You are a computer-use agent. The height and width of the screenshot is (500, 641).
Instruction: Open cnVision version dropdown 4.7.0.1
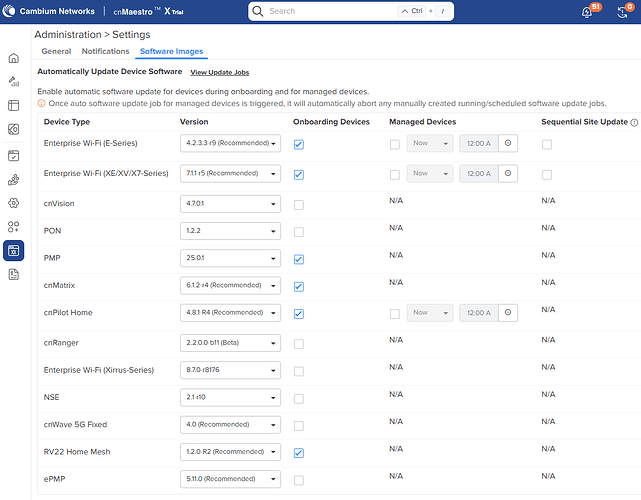coord(230,204)
